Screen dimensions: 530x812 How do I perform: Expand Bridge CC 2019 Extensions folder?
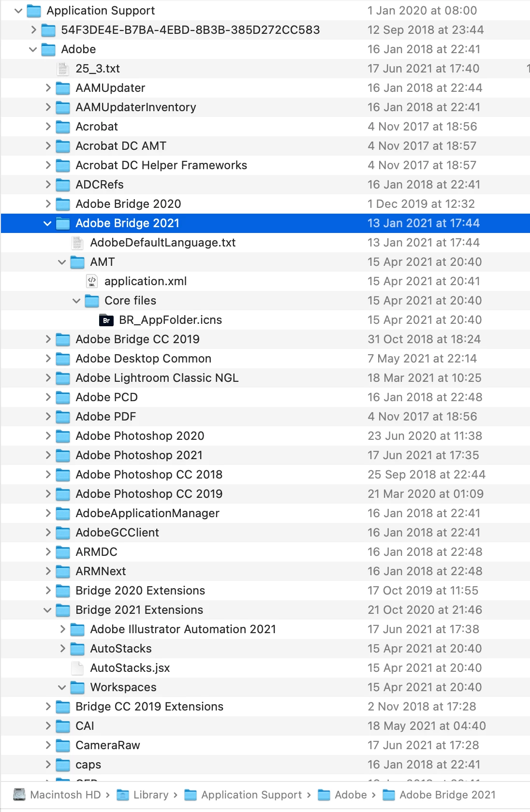48,707
